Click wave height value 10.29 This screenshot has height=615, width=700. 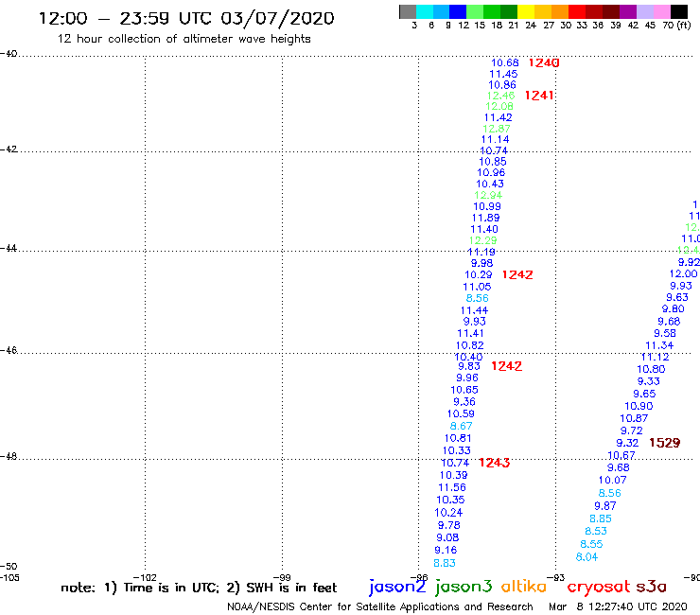pyautogui.click(x=478, y=274)
